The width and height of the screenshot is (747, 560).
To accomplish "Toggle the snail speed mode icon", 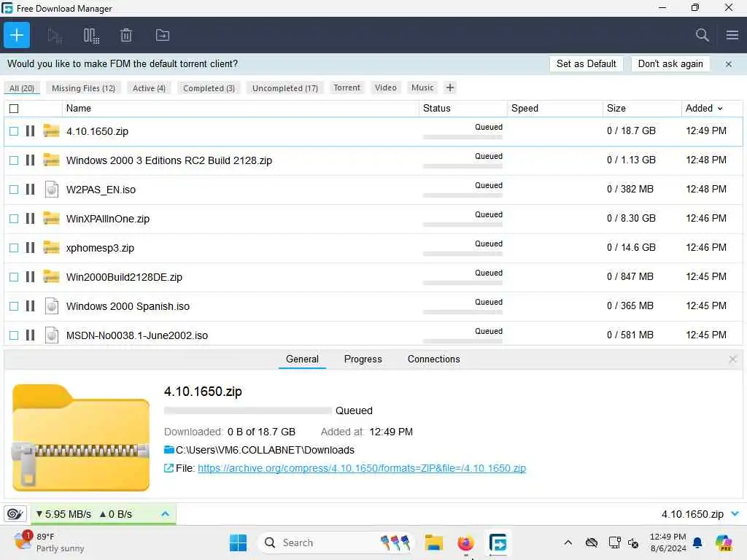I will pyautogui.click(x=15, y=514).
